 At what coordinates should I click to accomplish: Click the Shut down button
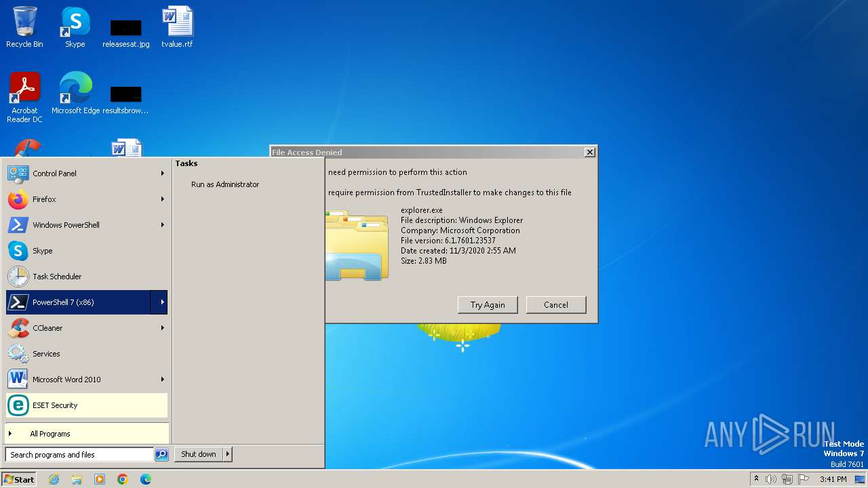click(199, 454)
